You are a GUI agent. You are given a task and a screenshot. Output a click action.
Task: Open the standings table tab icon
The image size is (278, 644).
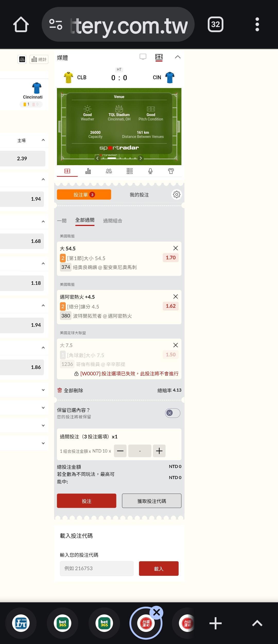tap(130, 171)
